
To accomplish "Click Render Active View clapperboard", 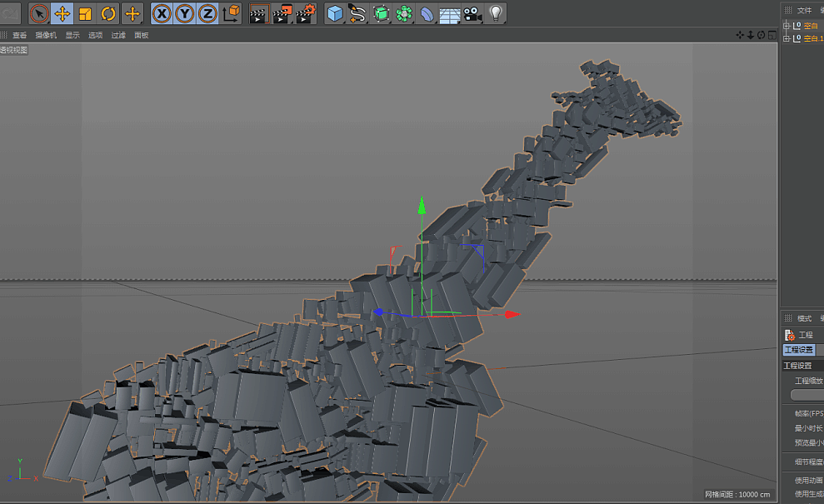I will coord(259,13).
